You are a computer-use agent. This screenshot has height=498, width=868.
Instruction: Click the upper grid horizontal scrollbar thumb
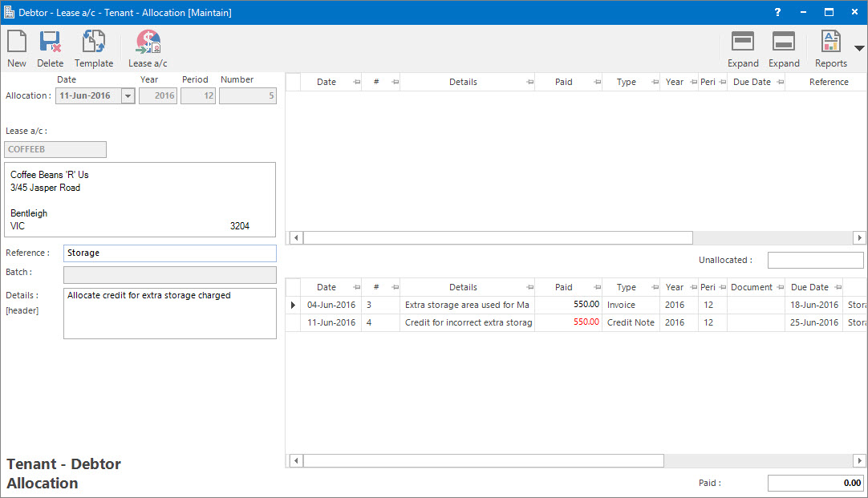coord(497,238)
